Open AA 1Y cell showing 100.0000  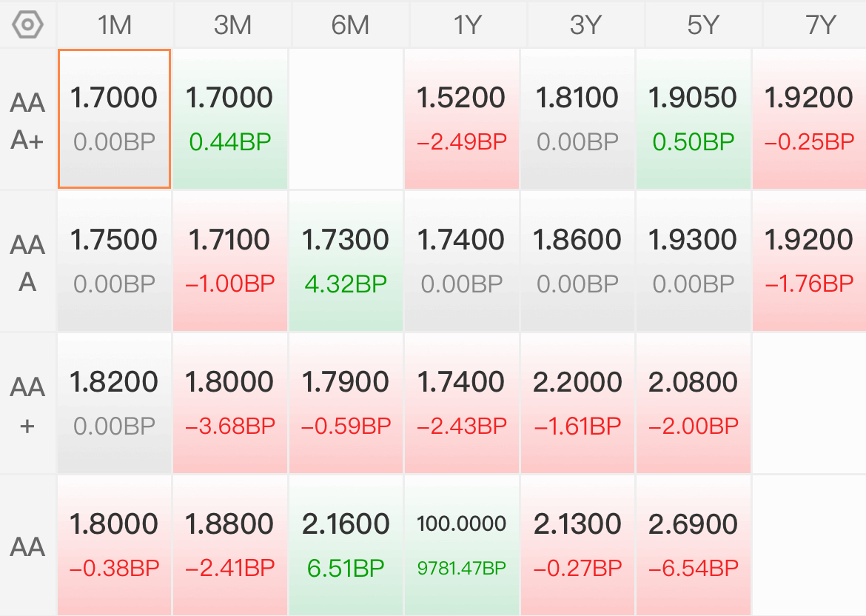coord(462,545)
